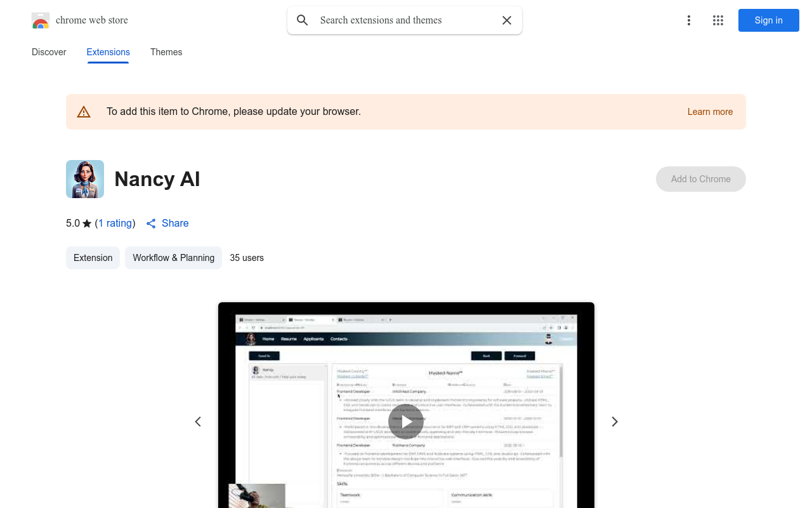Screen dimensions: 812x508
Task: Click the Share link text
Action: 175,224
